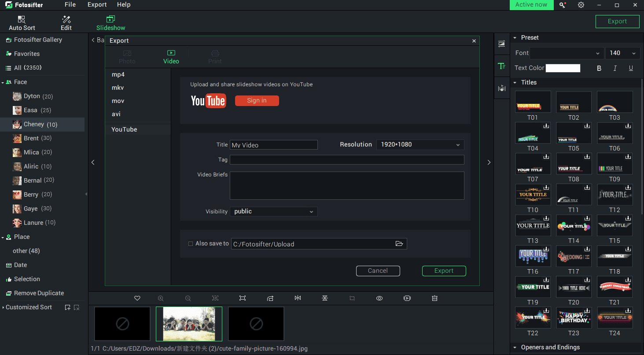Click the trash delete icon in the bottom toolbar
This screenshot has height=355, width=644.
coord(434,298)
